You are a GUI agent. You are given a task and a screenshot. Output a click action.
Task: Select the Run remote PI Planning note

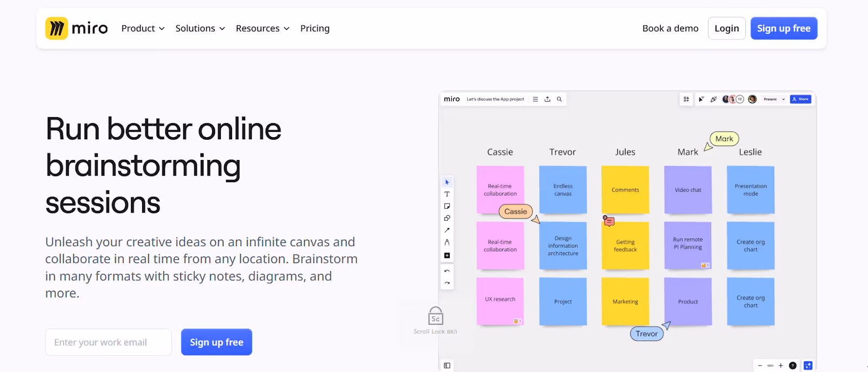(688, 246)
